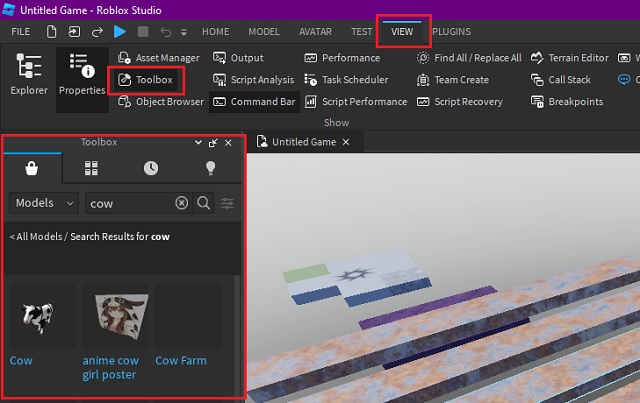Open the Object Browser
The height and width of the screenshot is (403, 640).
(161, 102)
